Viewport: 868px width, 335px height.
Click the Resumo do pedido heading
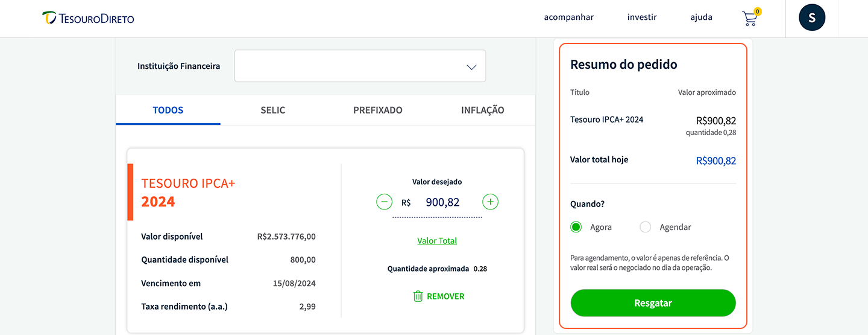coord(624,65)
